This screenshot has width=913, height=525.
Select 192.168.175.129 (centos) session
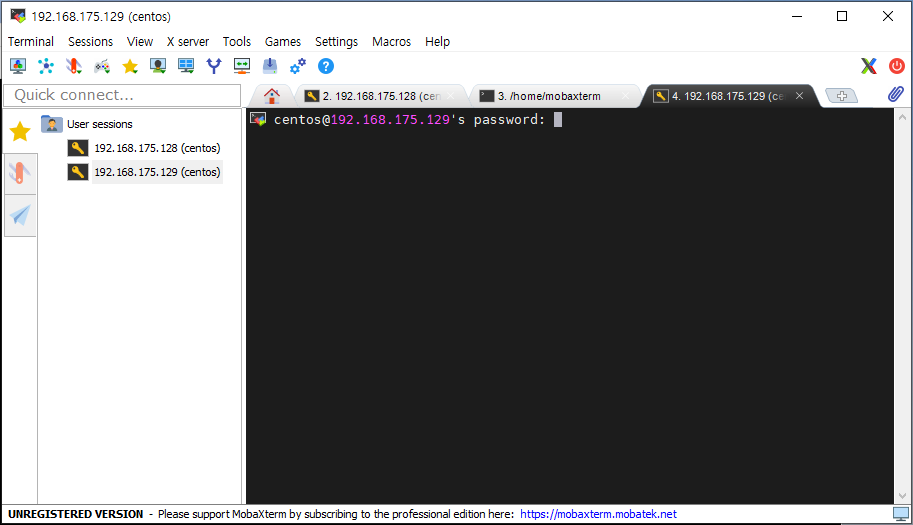(x=157, y=172)
